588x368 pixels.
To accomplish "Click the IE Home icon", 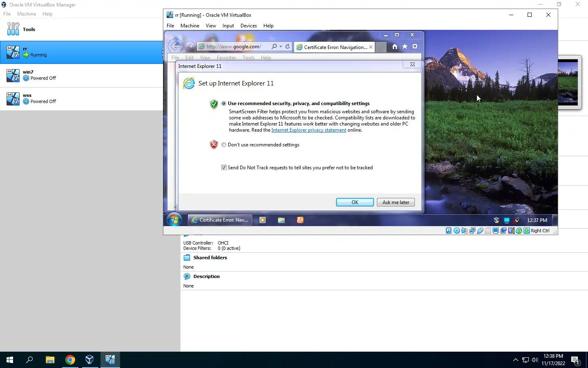I will [x=394, y=47].
